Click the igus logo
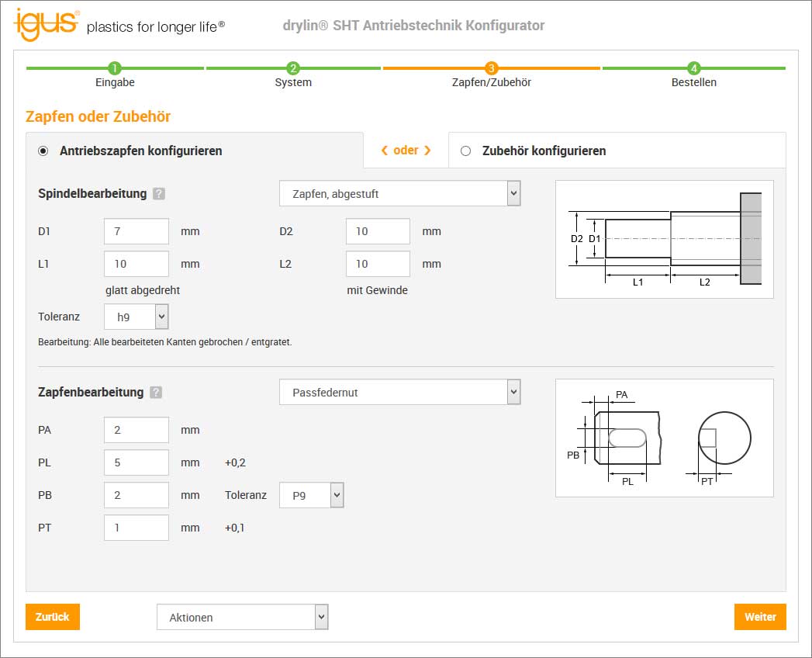812x658 pixels. (47, 23)
